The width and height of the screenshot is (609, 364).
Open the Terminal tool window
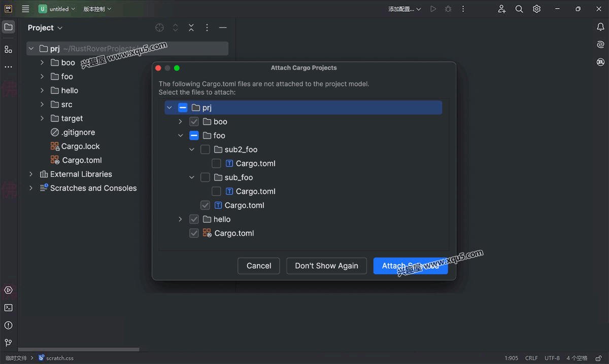(x=8, y=308)
